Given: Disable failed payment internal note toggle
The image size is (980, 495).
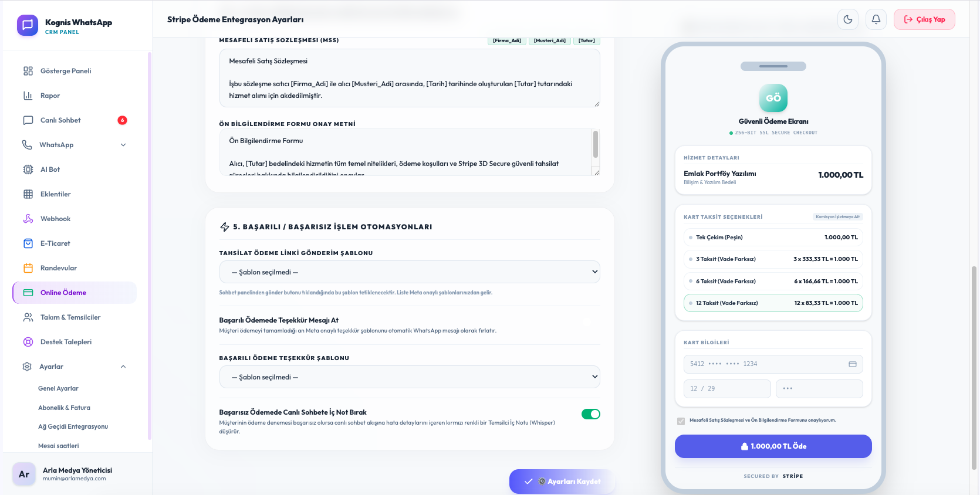Looking at the screenshot, I should coord(590,414).
